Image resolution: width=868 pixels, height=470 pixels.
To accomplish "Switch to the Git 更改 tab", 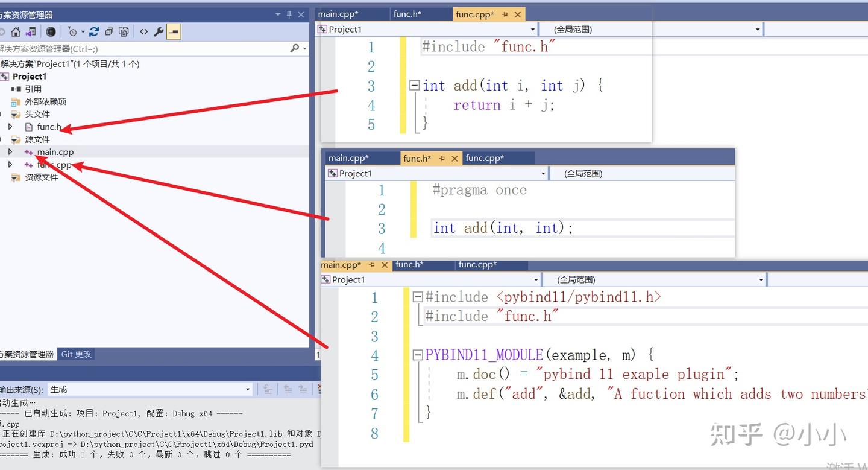I will pos(77,354).
